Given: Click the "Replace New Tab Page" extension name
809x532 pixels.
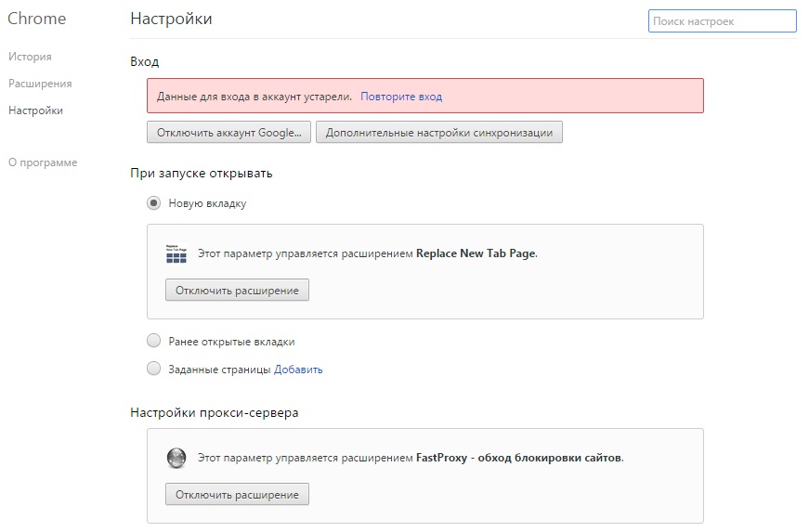Looking at the screenshot, I should pos(476,253).
